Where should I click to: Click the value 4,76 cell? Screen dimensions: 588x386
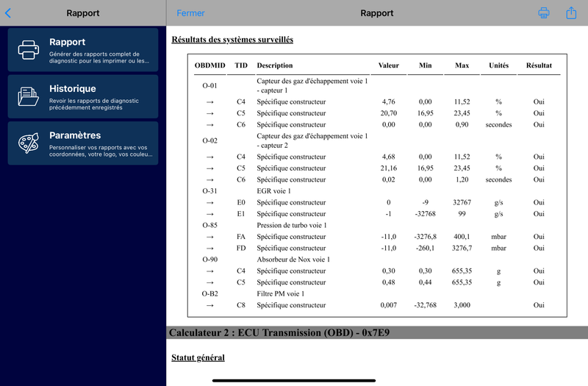(389, 101)
